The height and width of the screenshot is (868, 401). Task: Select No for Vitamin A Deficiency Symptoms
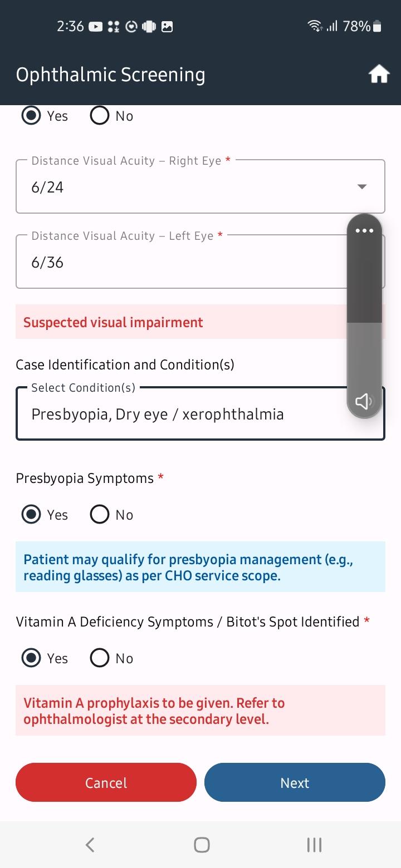tap(100, 658)
